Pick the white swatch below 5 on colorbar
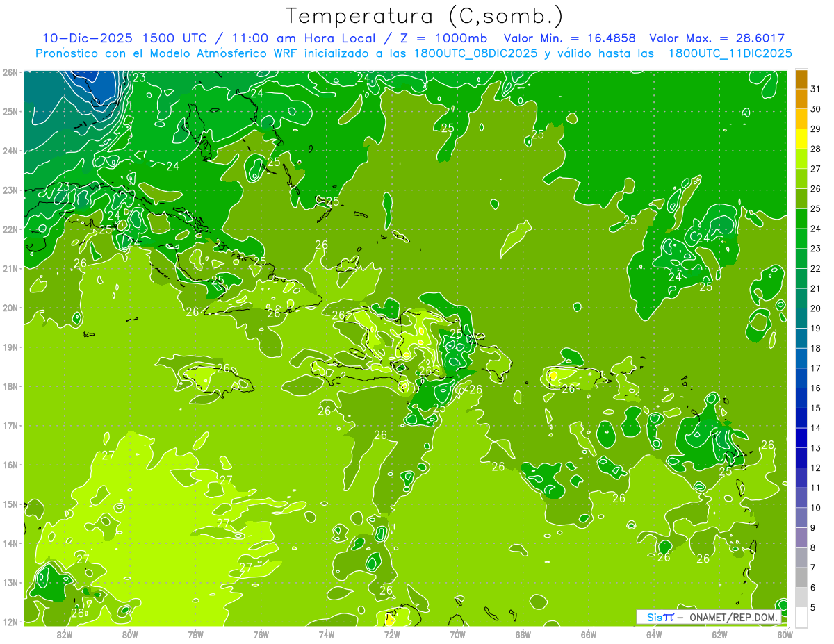 (801, 617)
